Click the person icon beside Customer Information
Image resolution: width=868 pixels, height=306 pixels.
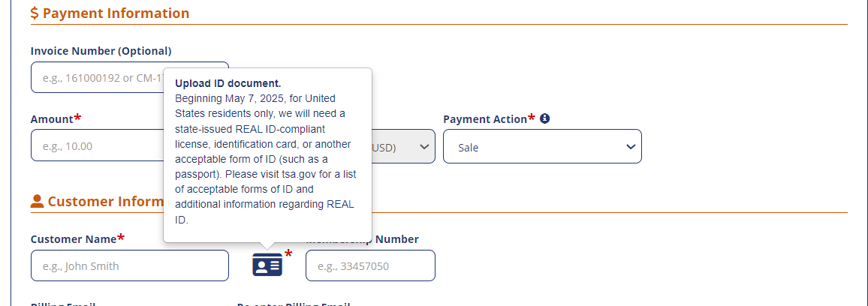point(37,201)
